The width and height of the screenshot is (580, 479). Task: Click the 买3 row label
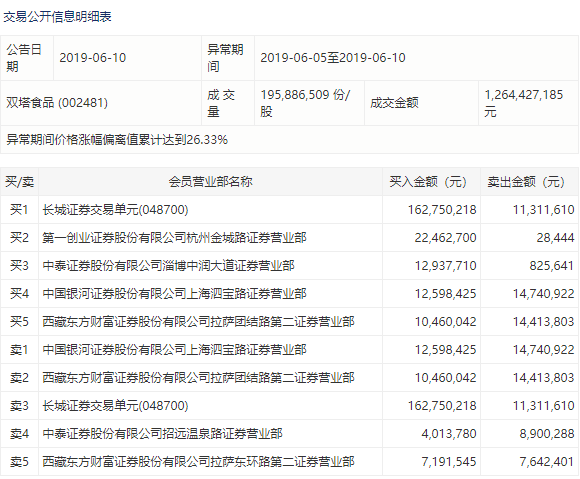[19, 266]
